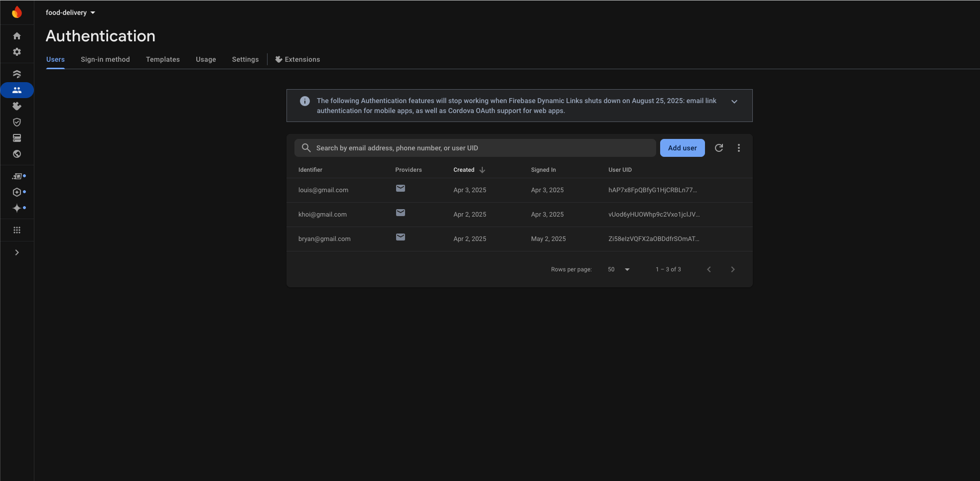Screen dimensions: 980x481
Task: Click email provider icon for louis@gmail.com
Action: [x=401, y=188]
